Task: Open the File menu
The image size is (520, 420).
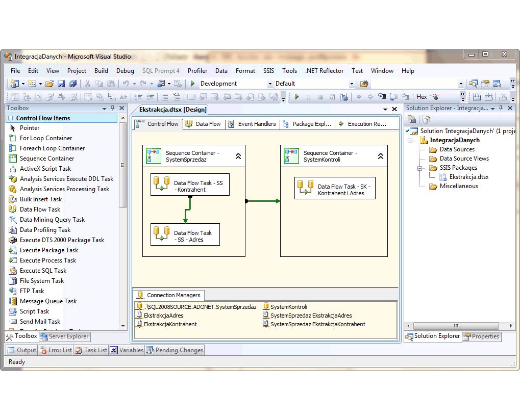Action: click(x=15, y=71)
